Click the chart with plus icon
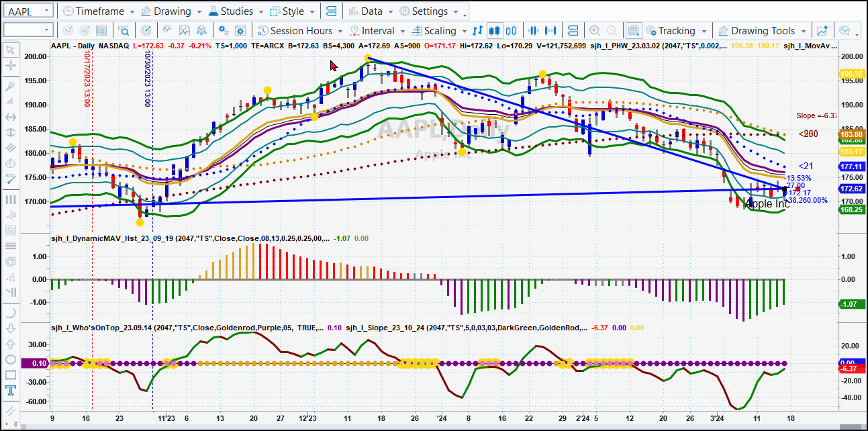 point(822,30)
